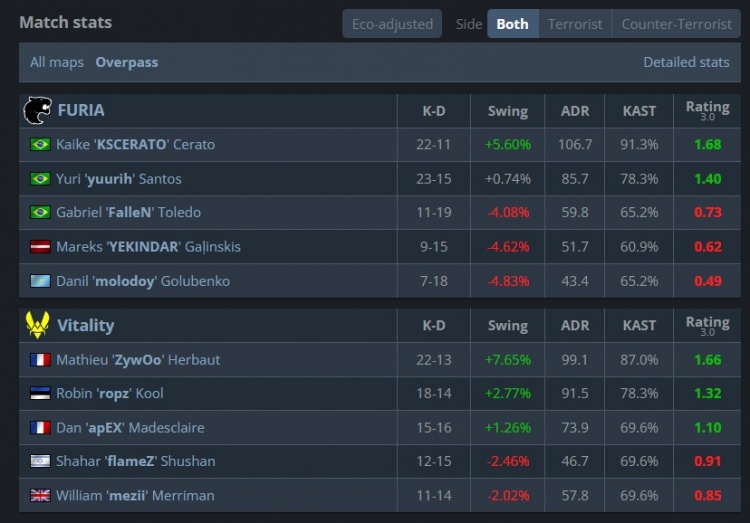Open Dan 'apEX' Madesclaire player profile

click(130, 428)
